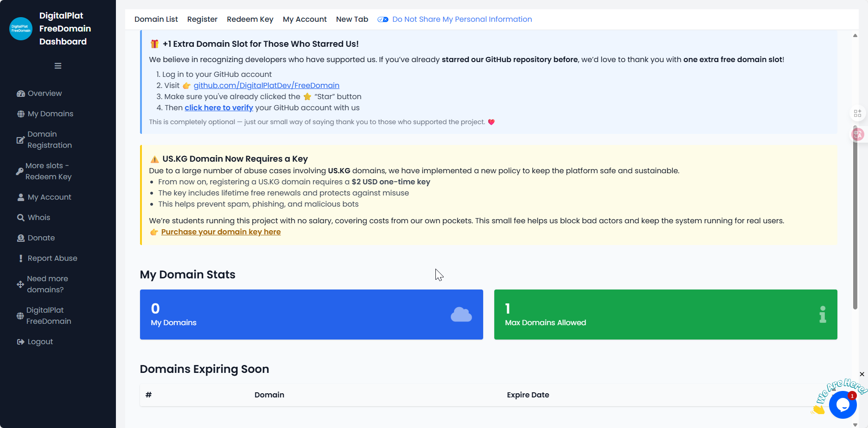Click Report Abuse in sidebar
Screen dimensions: 868x428
tap(47, 258)
